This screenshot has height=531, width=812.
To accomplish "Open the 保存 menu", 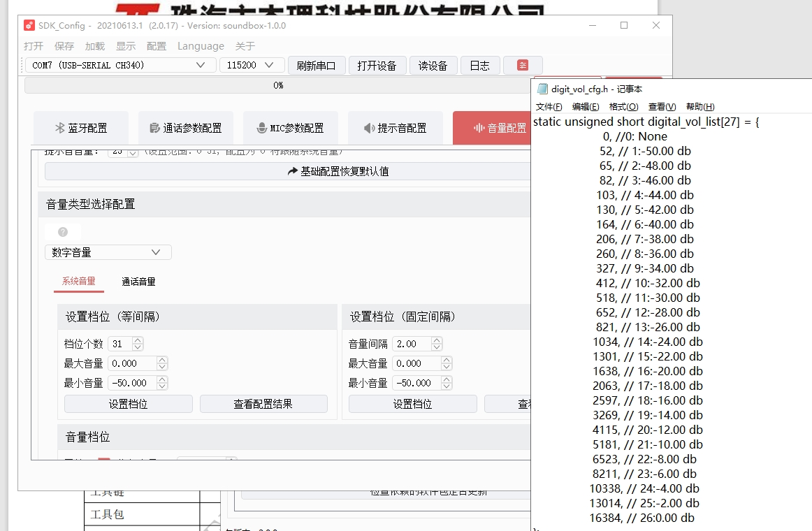I will (x=64, y=46).
